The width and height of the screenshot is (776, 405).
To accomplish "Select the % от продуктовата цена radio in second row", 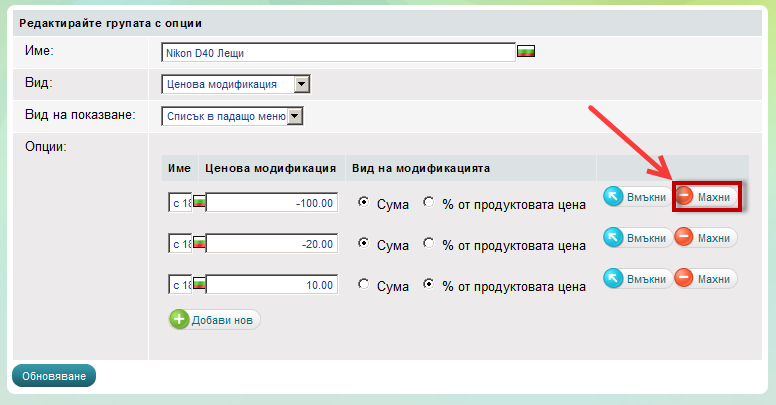I will tap(429, 243).
